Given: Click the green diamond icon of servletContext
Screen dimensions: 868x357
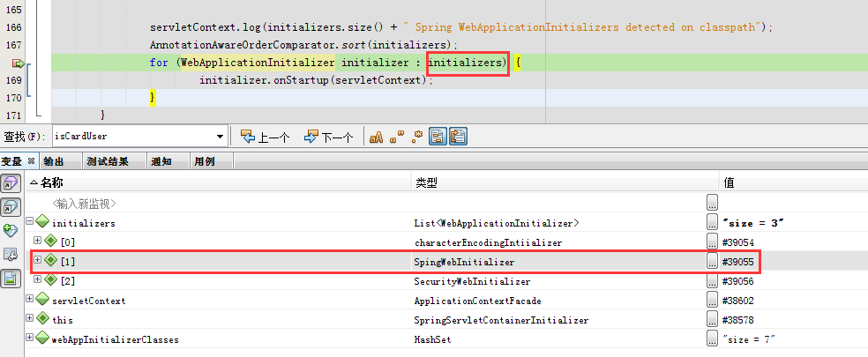Looking at the screenshot, I should tap(42, 300).
